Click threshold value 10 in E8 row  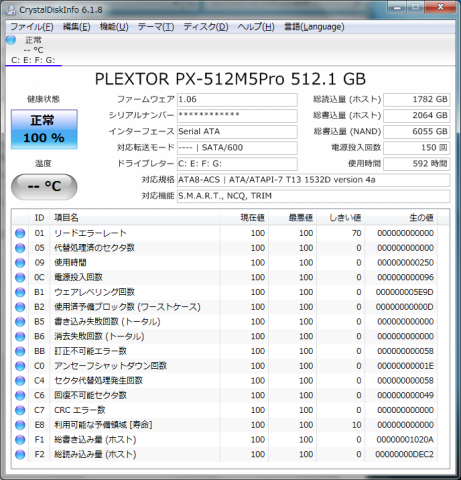357,425
